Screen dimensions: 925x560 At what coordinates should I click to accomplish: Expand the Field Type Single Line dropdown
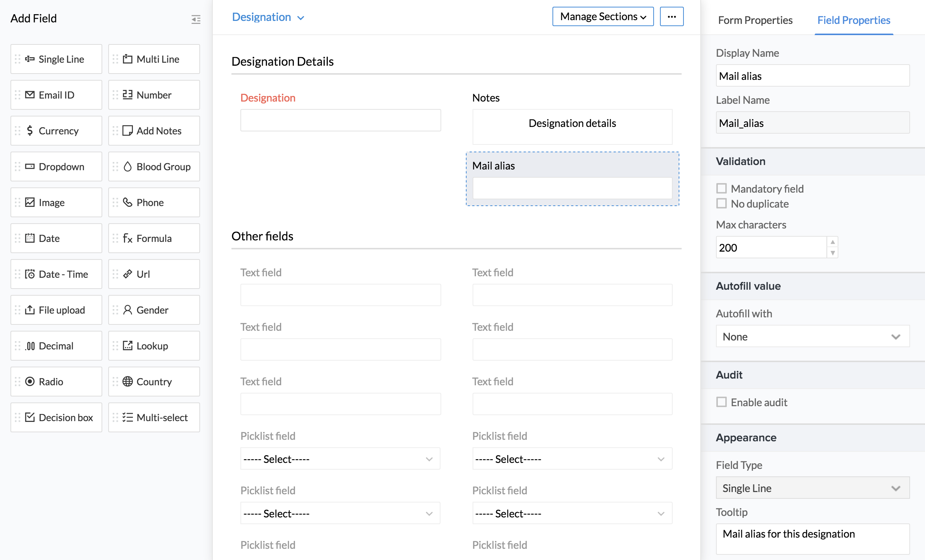812,488
